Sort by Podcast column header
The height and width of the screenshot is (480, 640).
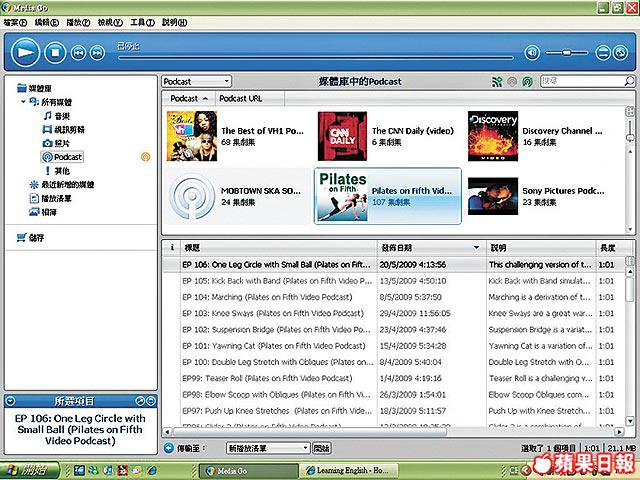click(189, 98)
